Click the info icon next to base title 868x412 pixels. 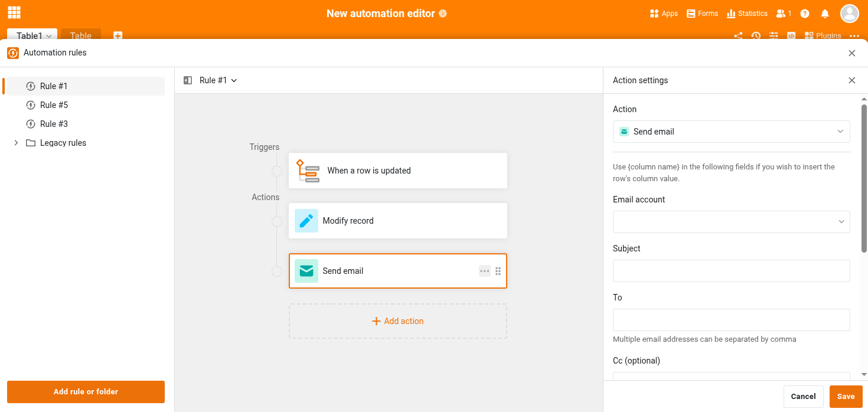coord(443,14)
